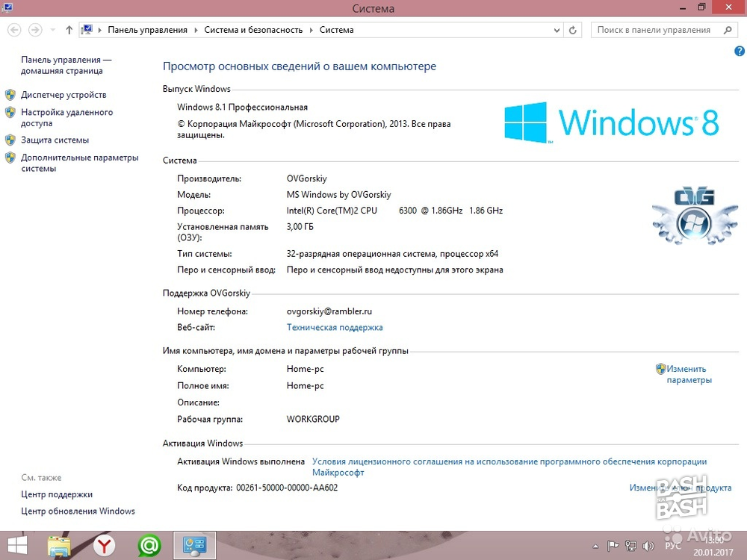Image resolution: width=747 pixels, height=560 pixels.
Task: Click the taskbar clock and date
Action: [713, 547]
